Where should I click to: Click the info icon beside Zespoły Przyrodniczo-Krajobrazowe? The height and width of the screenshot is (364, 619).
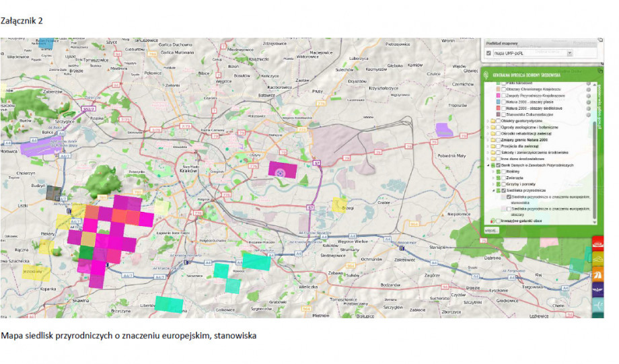click(588, 96)
